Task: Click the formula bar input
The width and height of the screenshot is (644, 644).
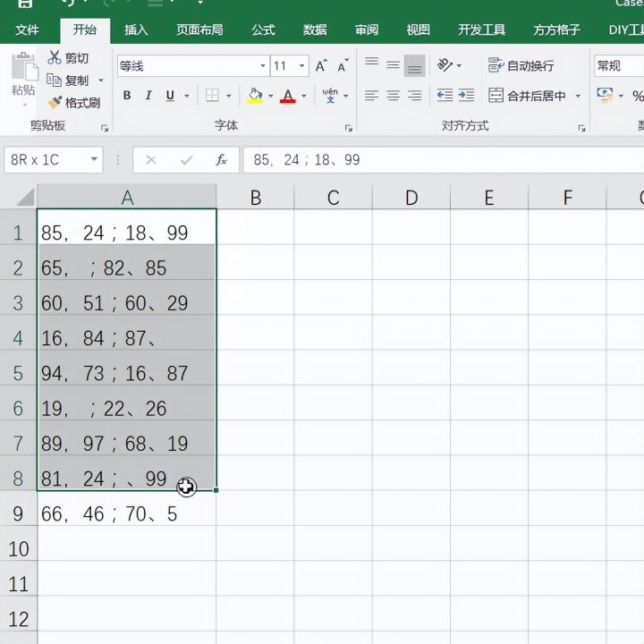Action: [x=444, y=160]
